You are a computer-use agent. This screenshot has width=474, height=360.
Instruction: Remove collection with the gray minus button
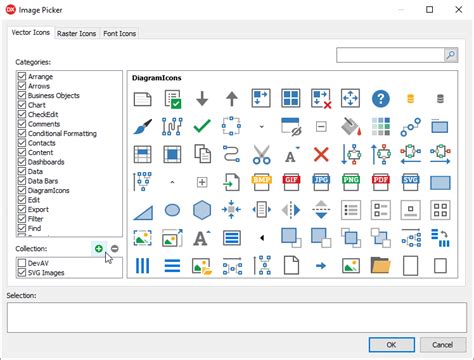[x=115, y=249]
